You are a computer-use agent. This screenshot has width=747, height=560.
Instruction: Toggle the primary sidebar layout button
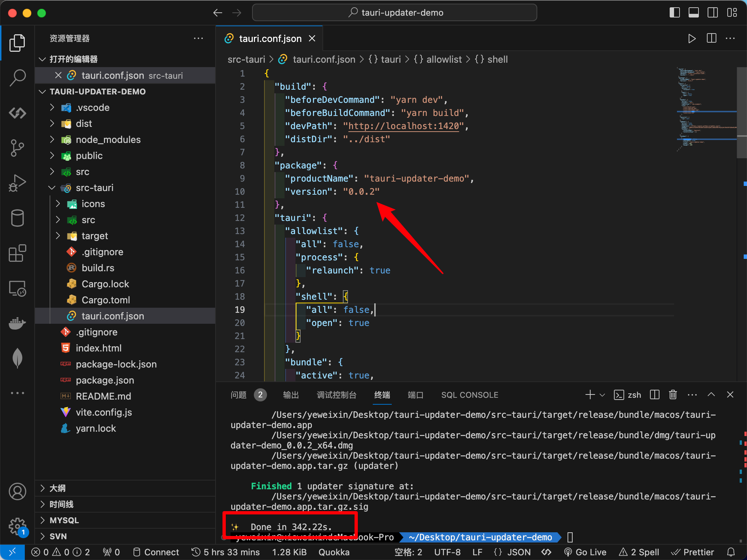[675, 13]
